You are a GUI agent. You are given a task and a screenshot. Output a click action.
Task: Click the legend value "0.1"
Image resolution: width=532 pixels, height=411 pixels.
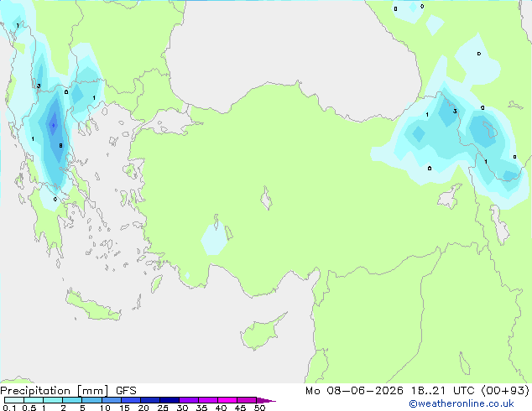tap(9, 408)
